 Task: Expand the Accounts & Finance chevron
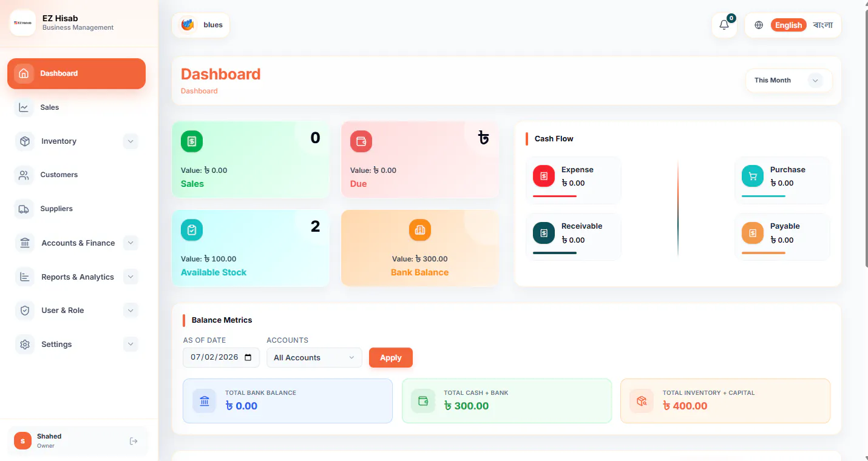coord(131,243)
